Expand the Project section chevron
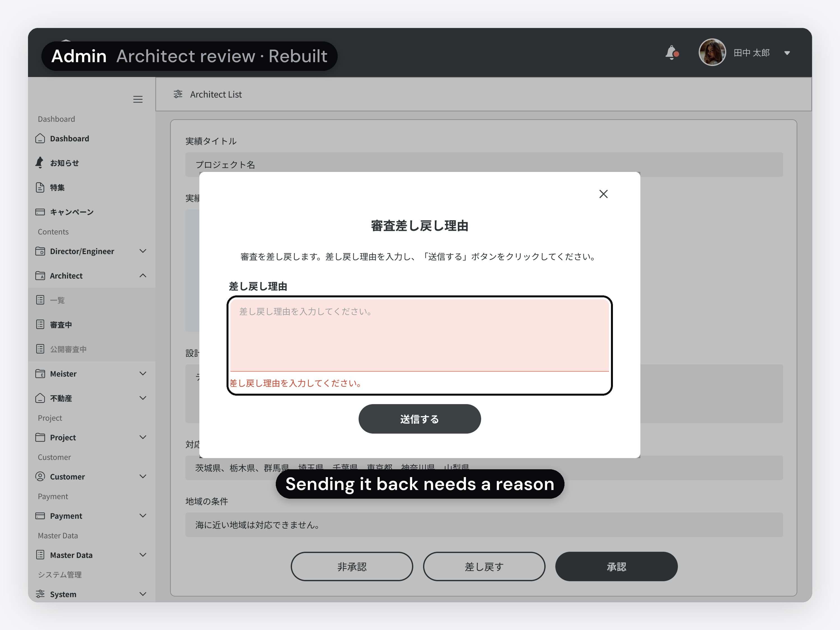Image resolution: width=840 pixels, height=630 pixels. click(x=143, y=437)
